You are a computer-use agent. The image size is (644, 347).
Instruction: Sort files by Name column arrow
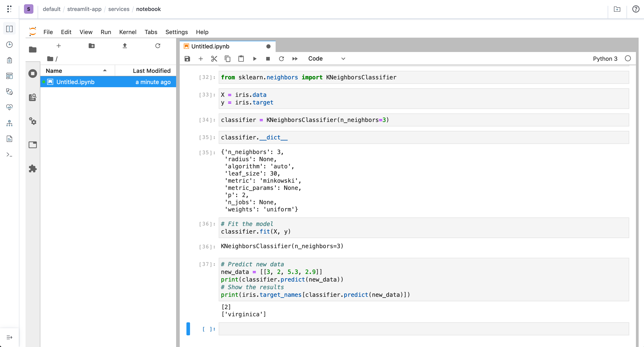[x=105, y=71]
